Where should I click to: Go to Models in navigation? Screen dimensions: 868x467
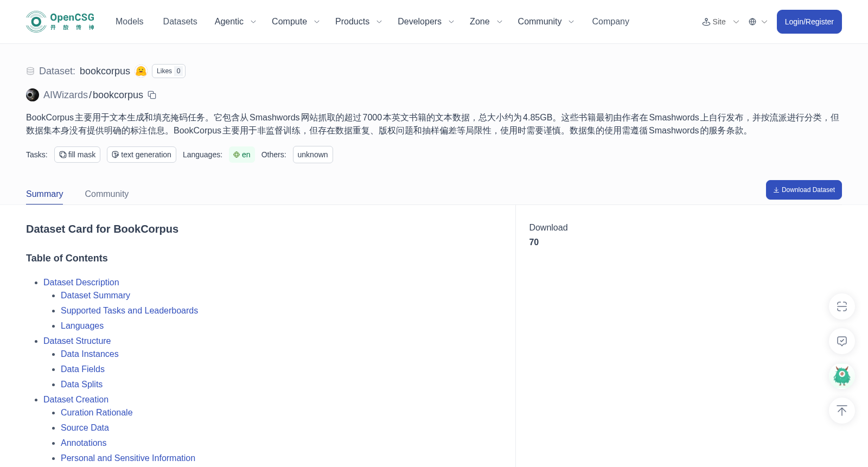click(129, 22)
